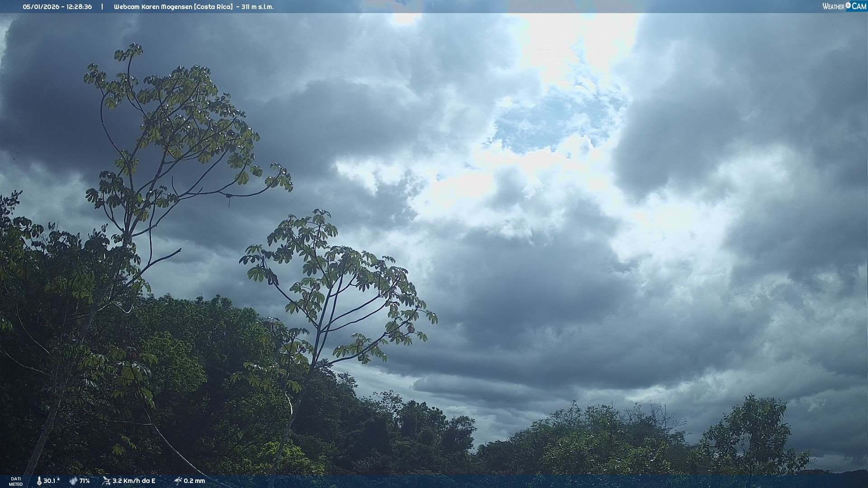Click the thermometer temperature icon
Screen dimensions: 868x488
click(x=39, y=481)
